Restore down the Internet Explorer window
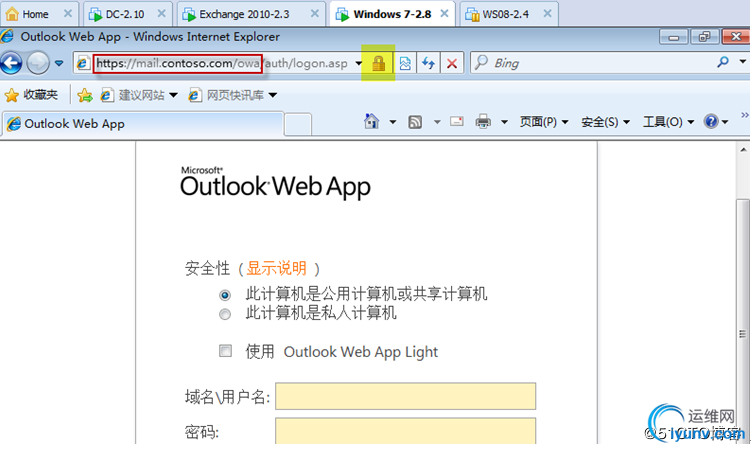The width and height of the screenshot is (751, 450). click(x=704, y=37)
